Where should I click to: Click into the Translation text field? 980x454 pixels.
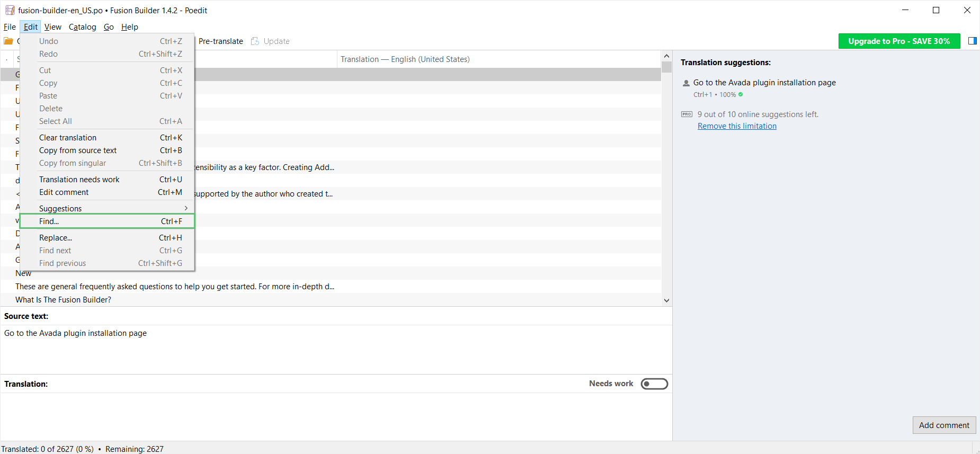pos(336,416)
